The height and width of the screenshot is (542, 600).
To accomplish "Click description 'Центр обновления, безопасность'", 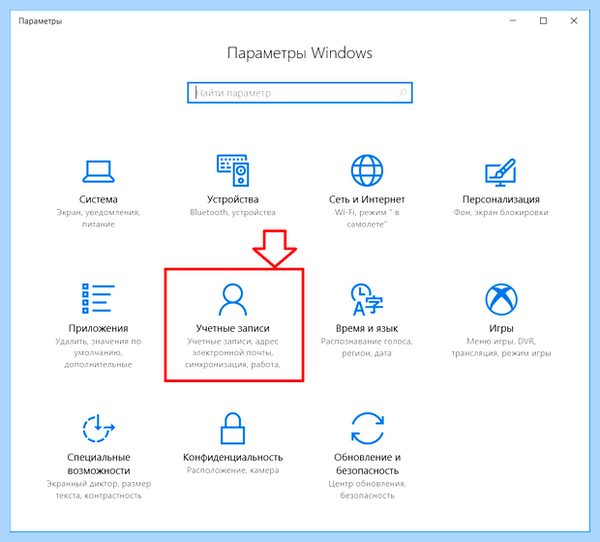I will (367, 490).
